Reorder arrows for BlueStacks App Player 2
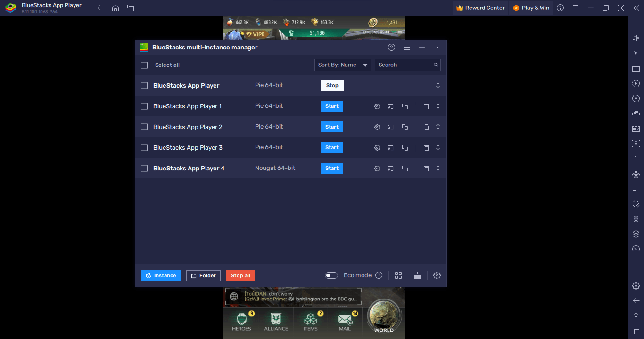 [x=438, y=127]
